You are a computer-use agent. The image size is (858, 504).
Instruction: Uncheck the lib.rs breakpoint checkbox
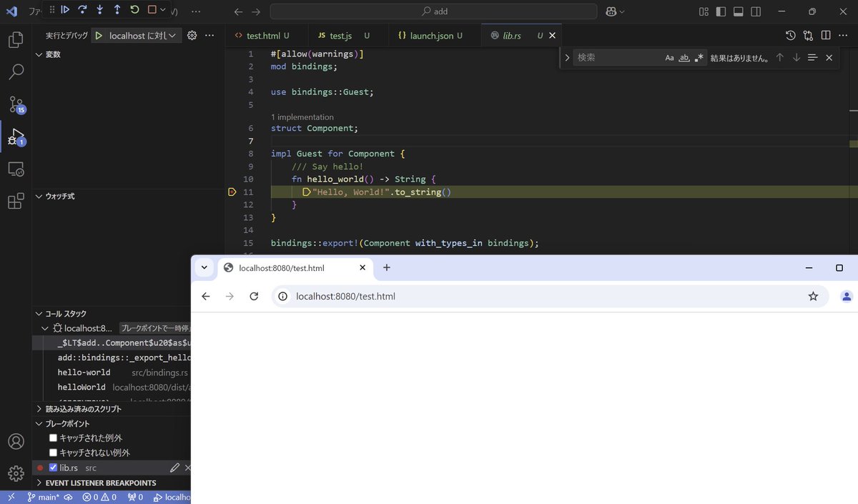click(x=53, y=468)
